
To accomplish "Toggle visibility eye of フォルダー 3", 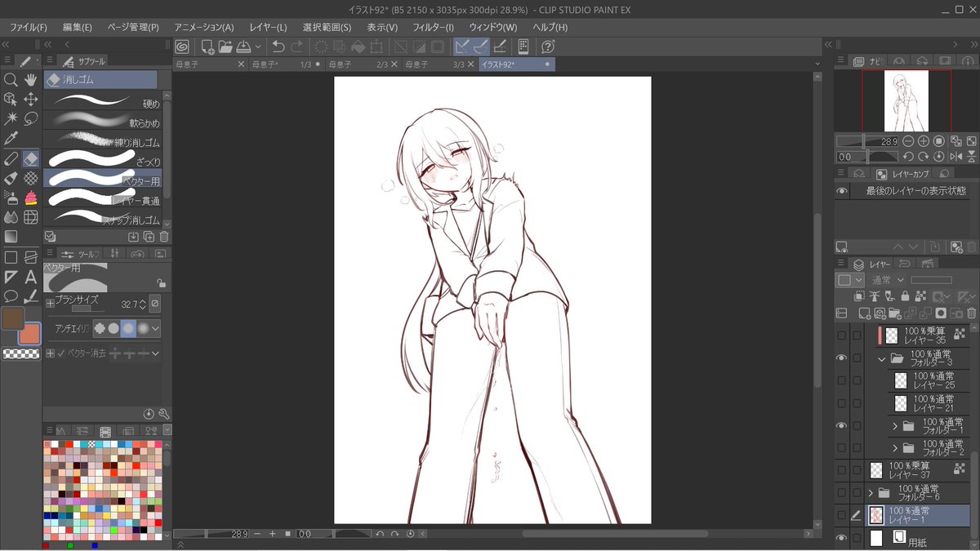I will (x=842, y=358).
